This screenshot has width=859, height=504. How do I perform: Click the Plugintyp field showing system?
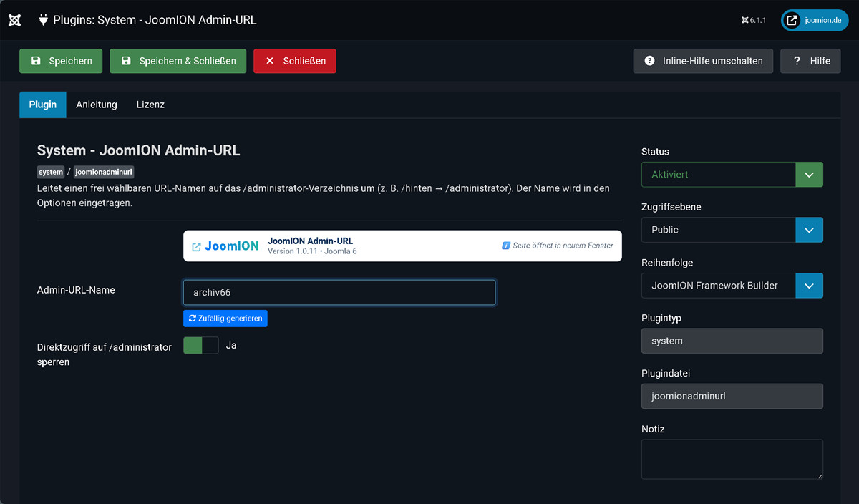(732, 341)
